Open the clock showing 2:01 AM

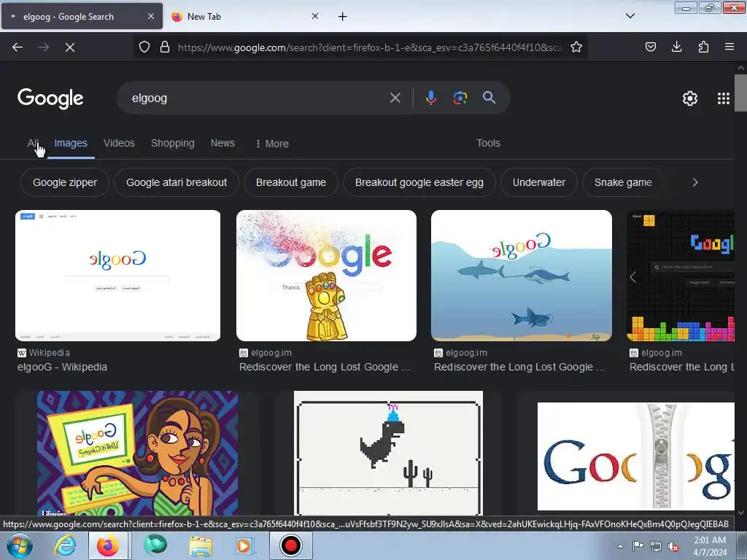point(710,546)
